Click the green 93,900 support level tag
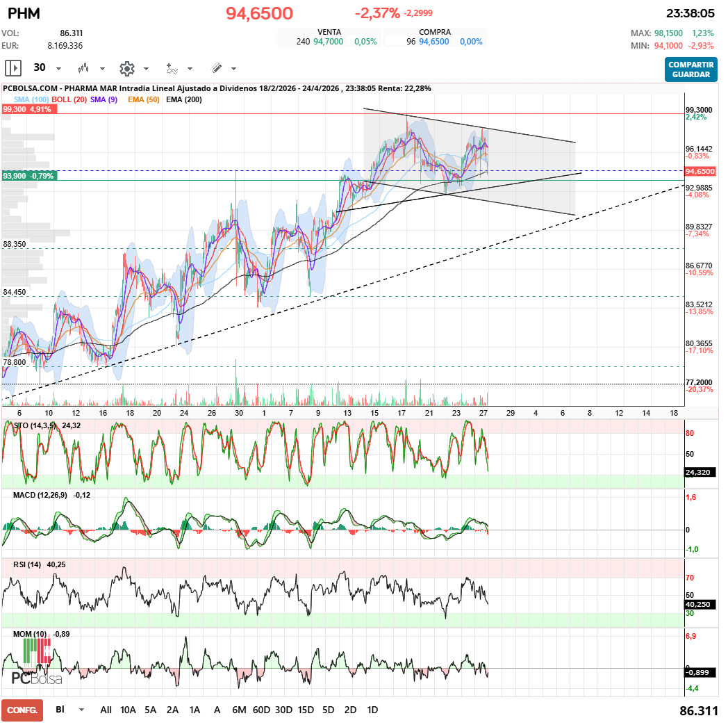Viewport: 728px width, 725px height. click(x=30, y=176)
